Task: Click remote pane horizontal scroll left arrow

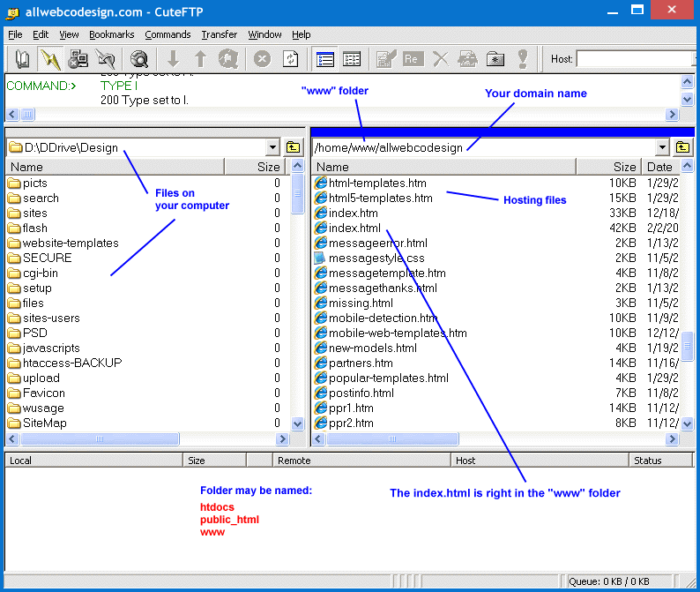Action: 318,438
